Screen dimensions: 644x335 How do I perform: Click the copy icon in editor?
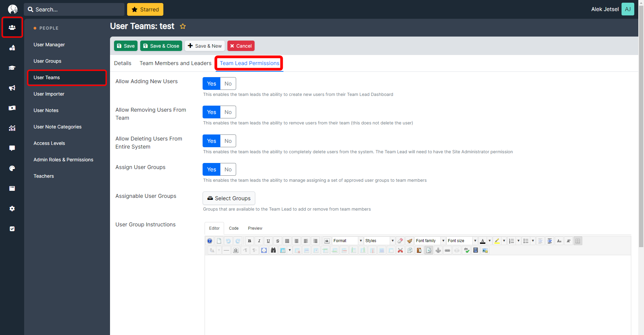410,250
